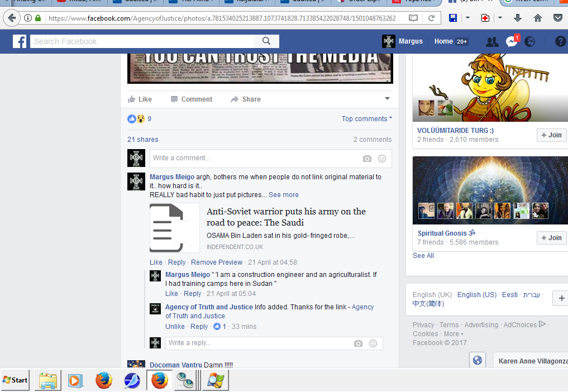Go back with the browser back arrow
This screenshot has height=392, width=568.
coord(12,18)
